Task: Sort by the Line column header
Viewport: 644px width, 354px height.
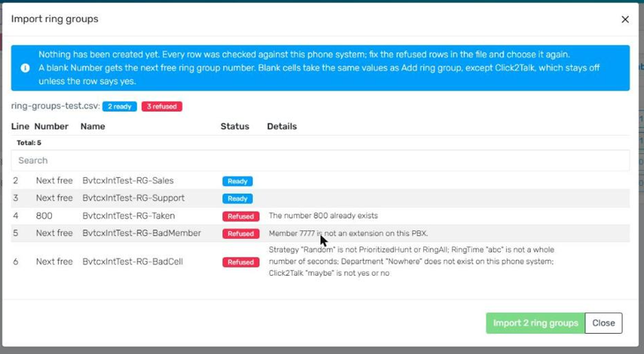Action: tap(20, 127)
